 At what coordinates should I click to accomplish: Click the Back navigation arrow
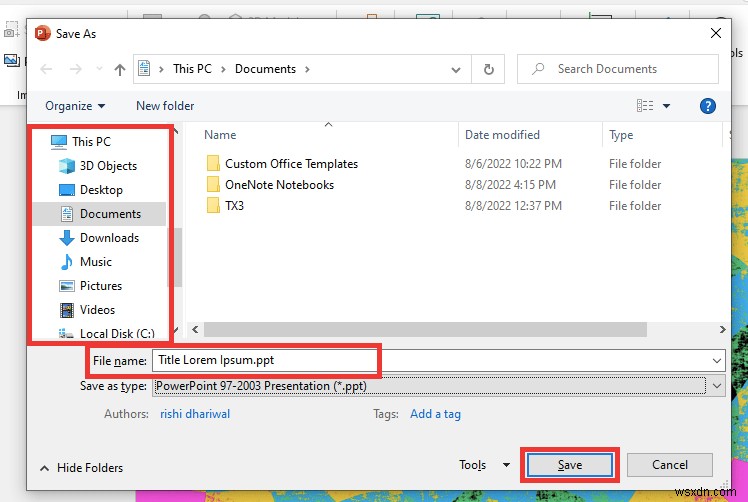coord(46,69)
